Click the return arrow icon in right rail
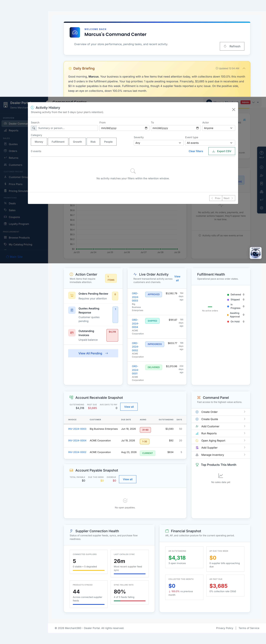This screenshot has height=644, width=266. tap(261, 200)
